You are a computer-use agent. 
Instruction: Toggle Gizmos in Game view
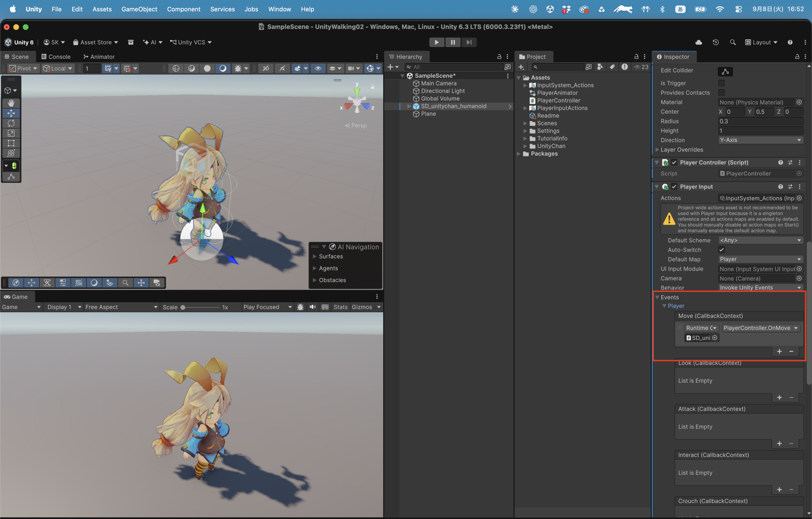tap(362, 307)
